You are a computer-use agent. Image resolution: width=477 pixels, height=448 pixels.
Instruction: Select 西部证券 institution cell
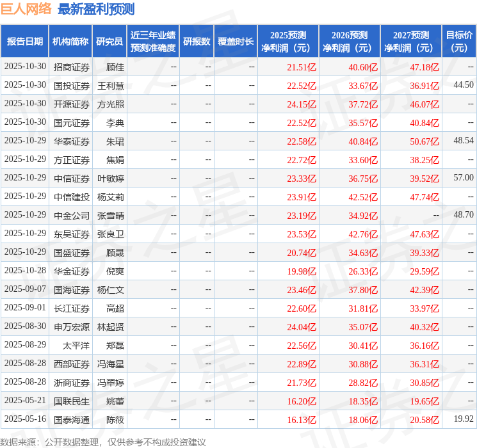point(72,364)
